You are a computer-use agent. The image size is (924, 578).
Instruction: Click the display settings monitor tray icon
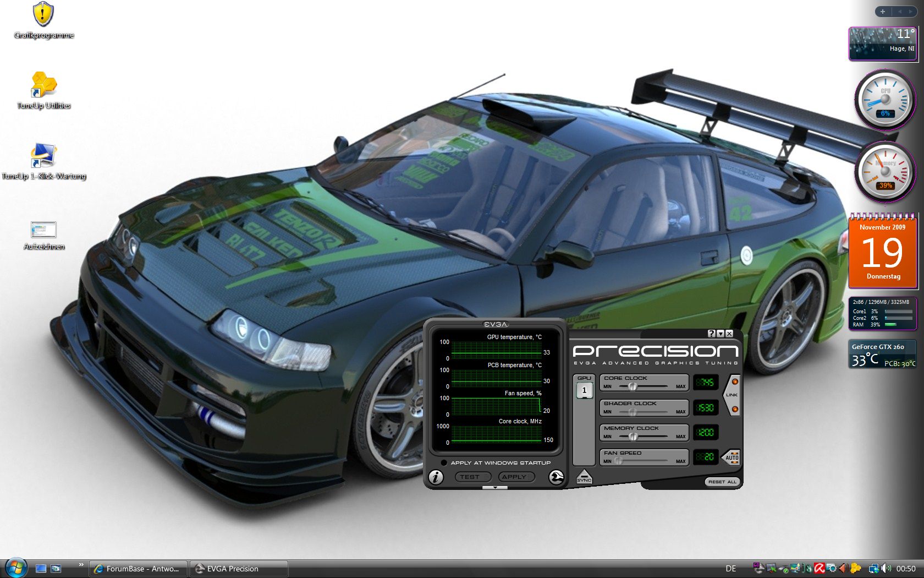click(795, 569)
